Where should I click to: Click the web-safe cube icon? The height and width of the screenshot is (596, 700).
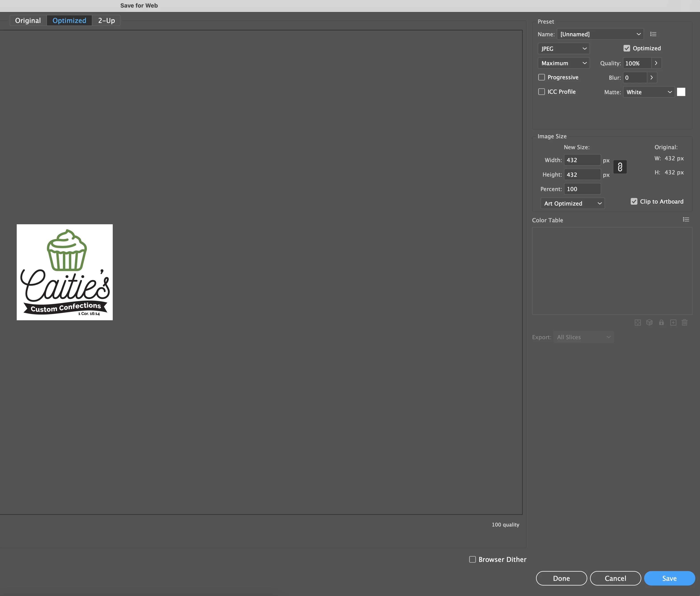pyautogui.click(x=649, y=322)
